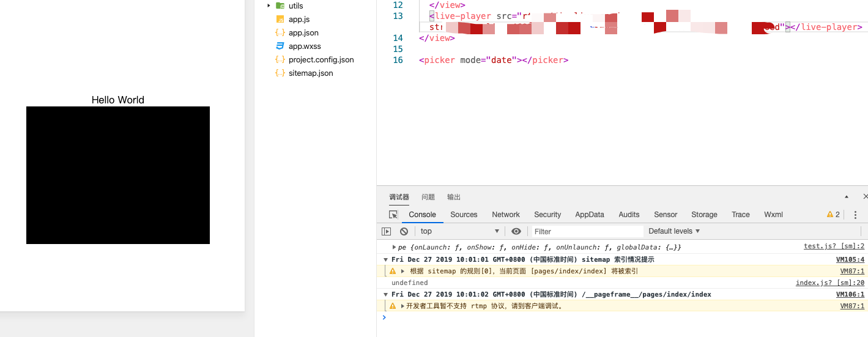Click the warning count badge showing 2
The height and width of the screenshot is (337, 868).
coord(833,215)
